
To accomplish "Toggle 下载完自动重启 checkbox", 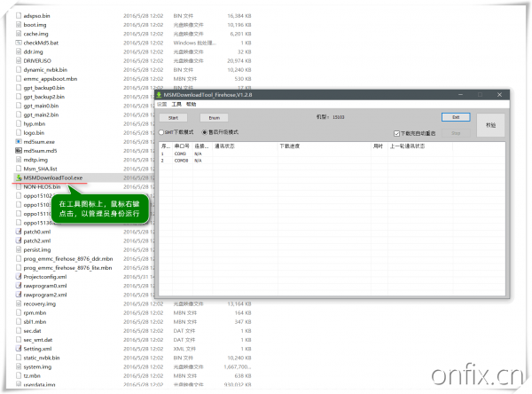I will click(x=396, y=132).
